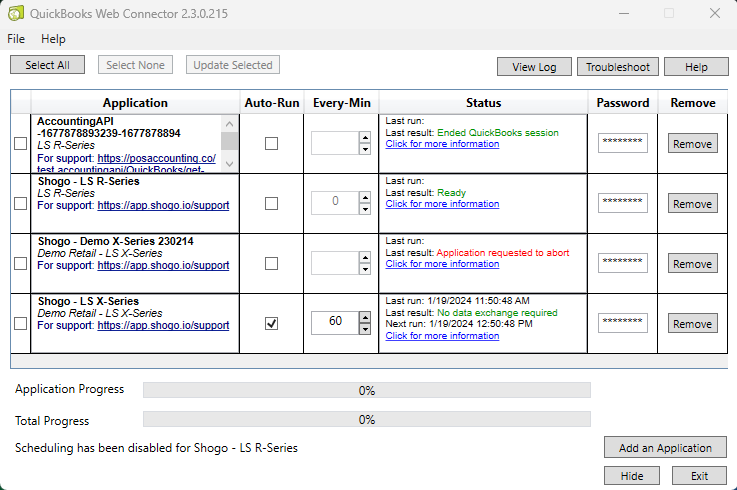
Task: Click for more information on AccountingAPI status
Action: pyautogui.click(x=442, y=144)
